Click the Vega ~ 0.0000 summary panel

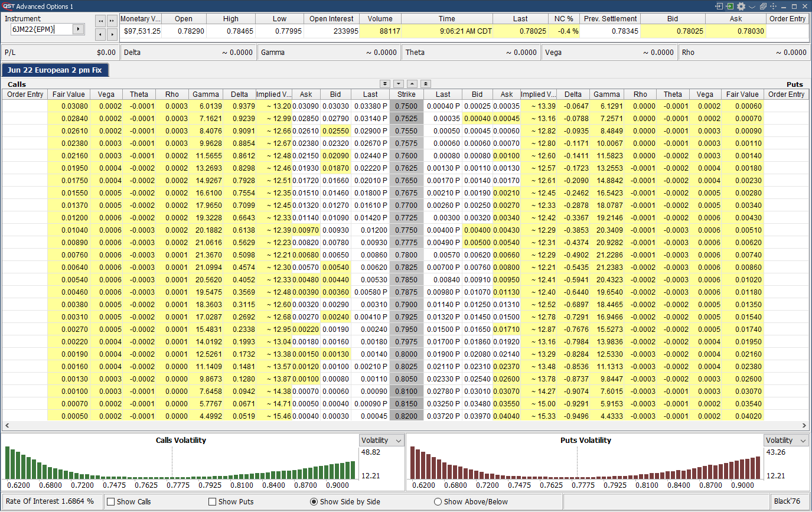click(x=609, y=52)
